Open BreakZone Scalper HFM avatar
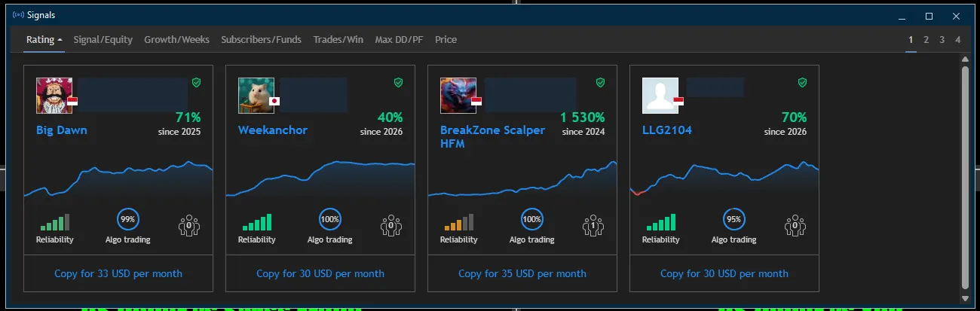Image resolution: width=980 pixels, height=311 pixels. pyautogui.click(x=458, y=96)
